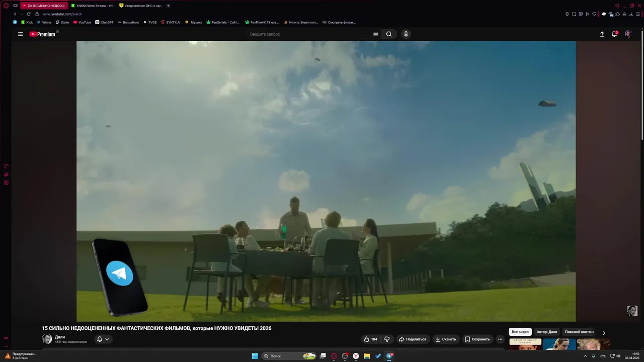Image resolution: width=644 pixels, height=362 pixels.
Task: Open the Opera player toolbar icon
Action: [587, 14]
